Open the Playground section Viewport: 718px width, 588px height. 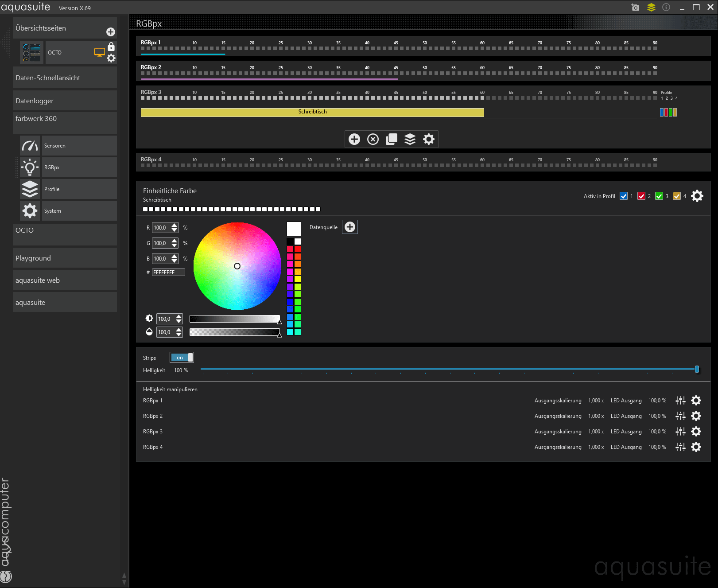point(65,258)
